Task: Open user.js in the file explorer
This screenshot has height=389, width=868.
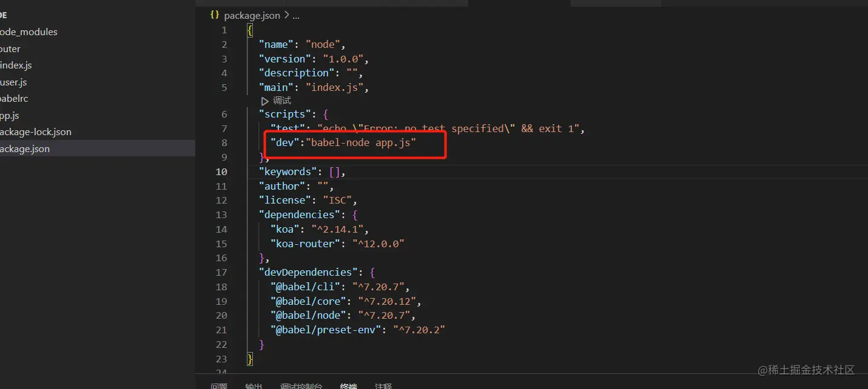Action: point(13,82)
